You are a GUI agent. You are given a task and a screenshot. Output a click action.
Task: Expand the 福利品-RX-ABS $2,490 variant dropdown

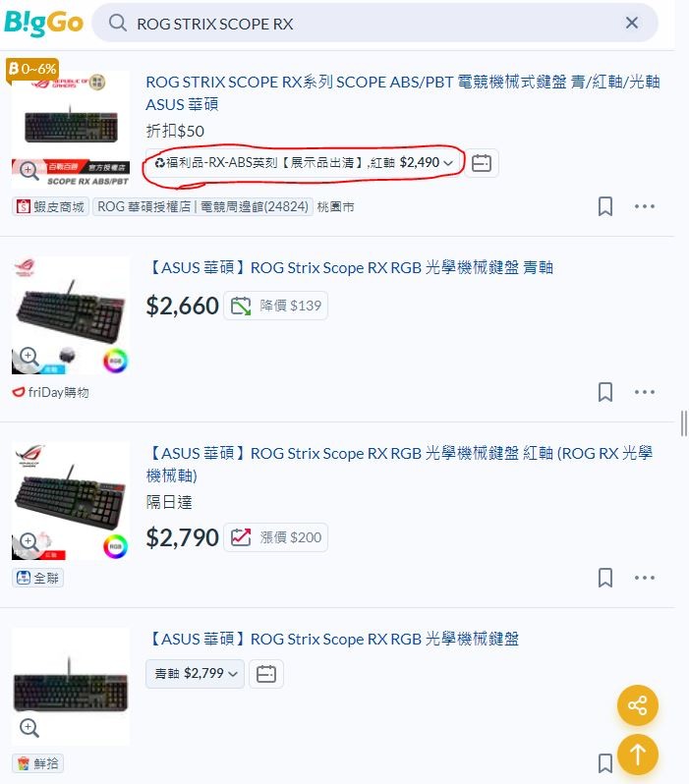[304, 163]
